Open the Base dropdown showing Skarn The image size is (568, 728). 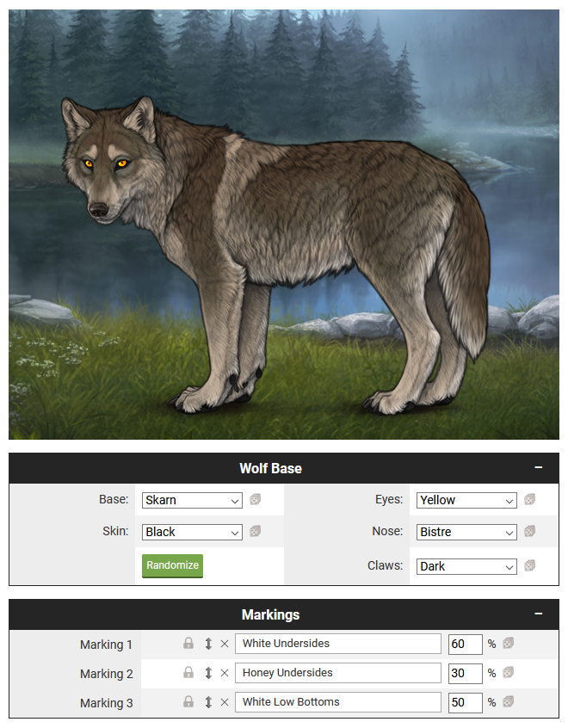(192, 500)
